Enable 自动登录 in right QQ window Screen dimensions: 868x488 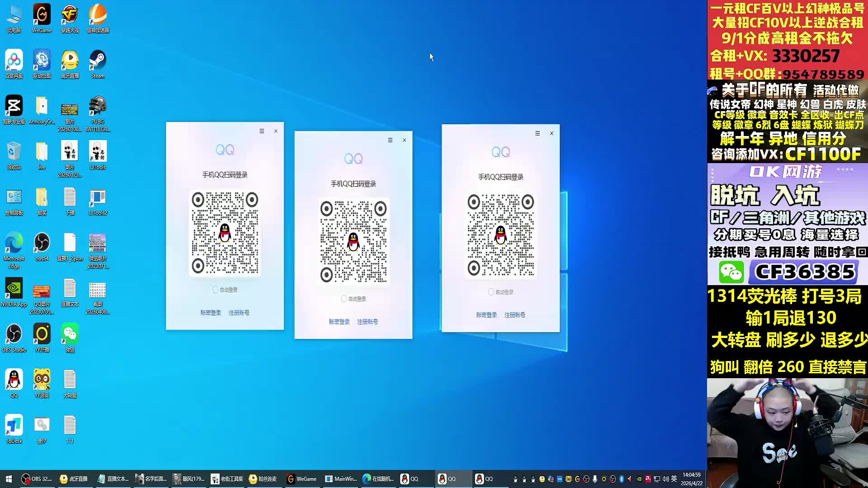coord(491,292)
